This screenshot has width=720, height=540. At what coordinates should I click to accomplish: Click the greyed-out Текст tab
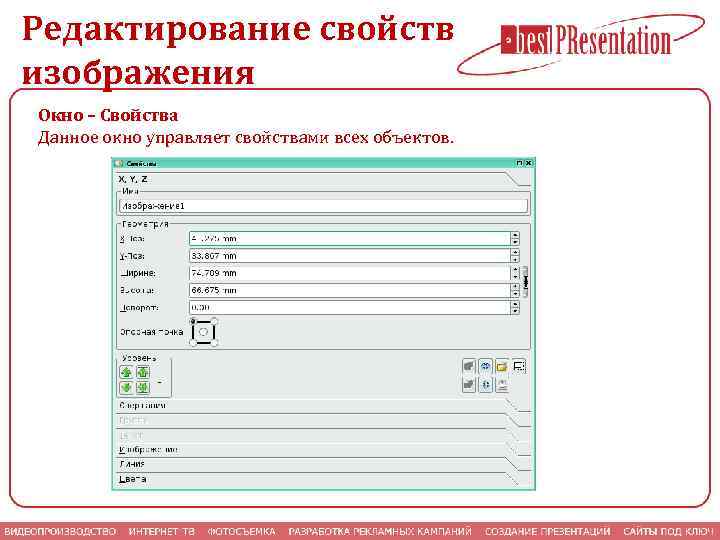point(323,435)
